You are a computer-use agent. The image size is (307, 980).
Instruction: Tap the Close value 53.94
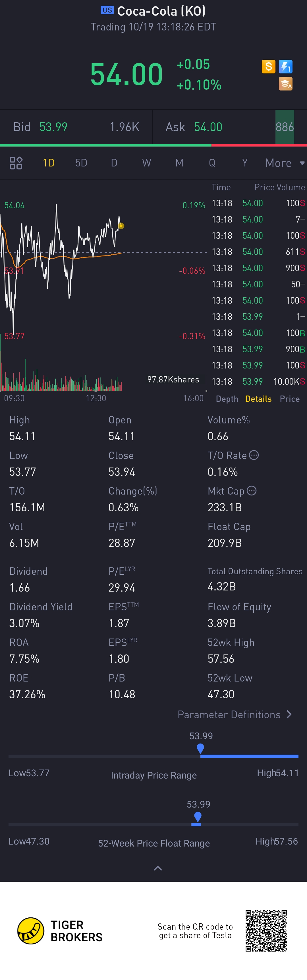click(122, 472)
